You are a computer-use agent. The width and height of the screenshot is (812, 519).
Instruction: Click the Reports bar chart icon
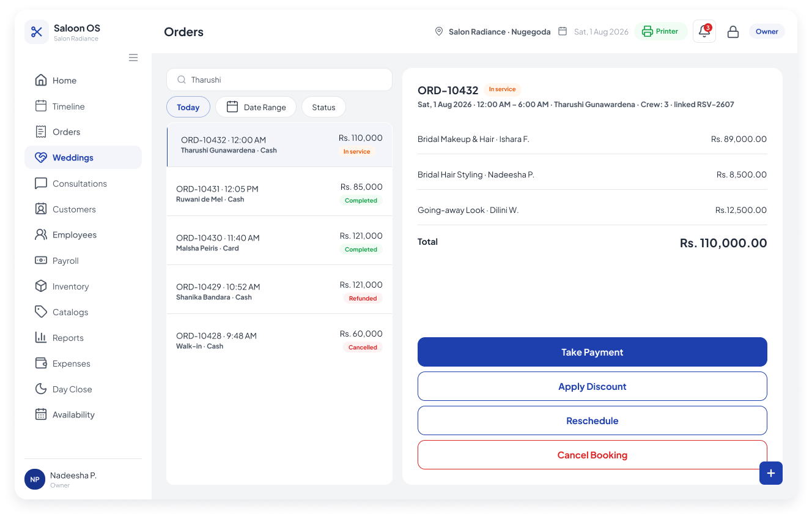[41, 337]
